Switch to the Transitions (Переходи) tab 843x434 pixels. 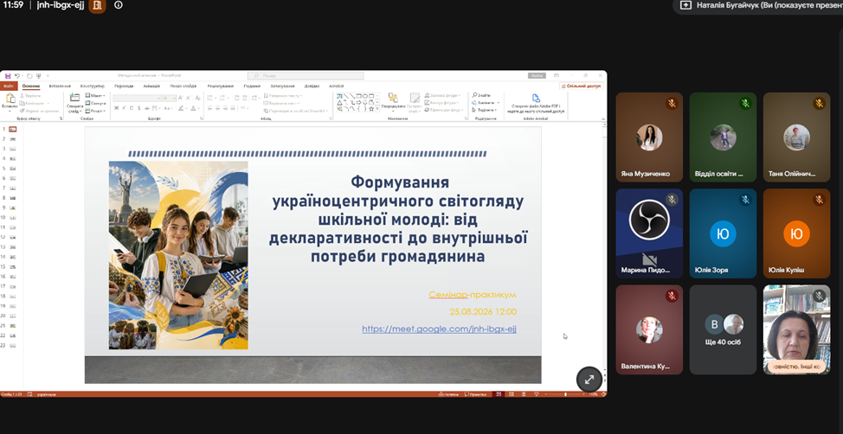click(x=124, y=86)
